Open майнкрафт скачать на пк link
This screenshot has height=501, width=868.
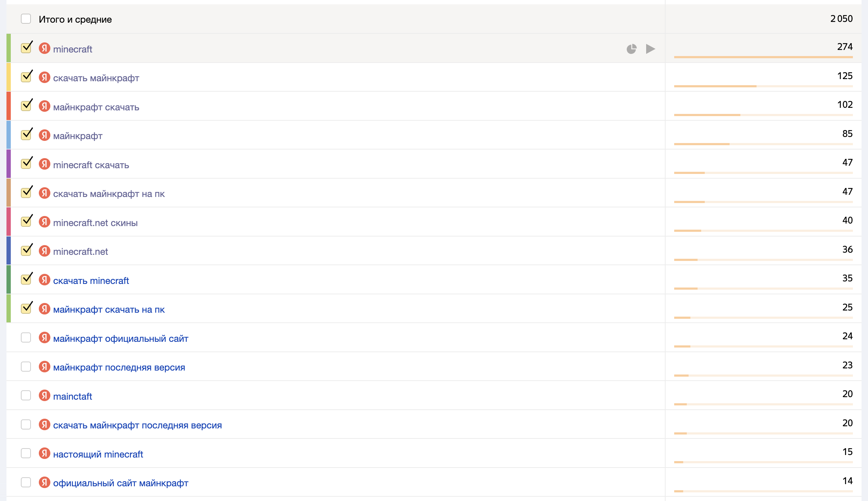click(109, 309)
